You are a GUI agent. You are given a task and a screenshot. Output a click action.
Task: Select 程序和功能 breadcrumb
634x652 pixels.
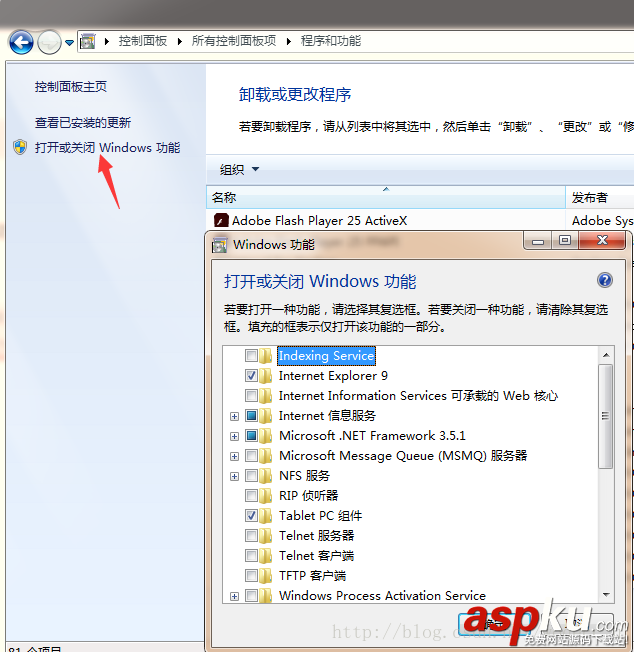tap(331, 41)
